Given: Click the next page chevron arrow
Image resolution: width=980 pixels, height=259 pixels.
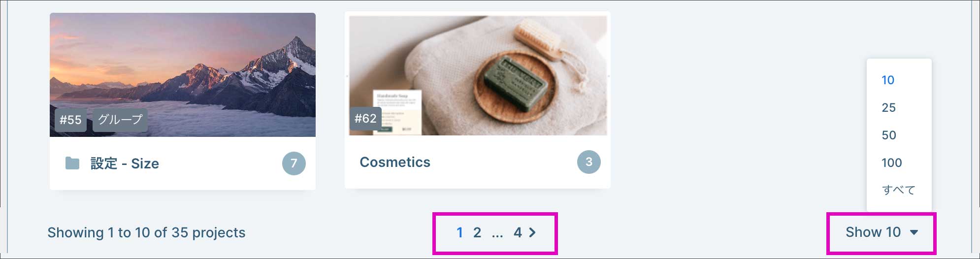Looking at the screenshot, I should tap(532, 232).
